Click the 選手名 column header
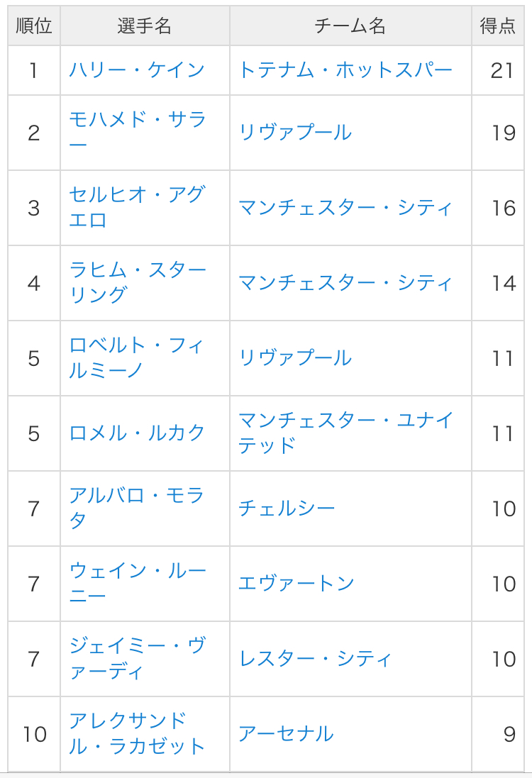The height and width of the screenshot is (778, 532). 145,27
